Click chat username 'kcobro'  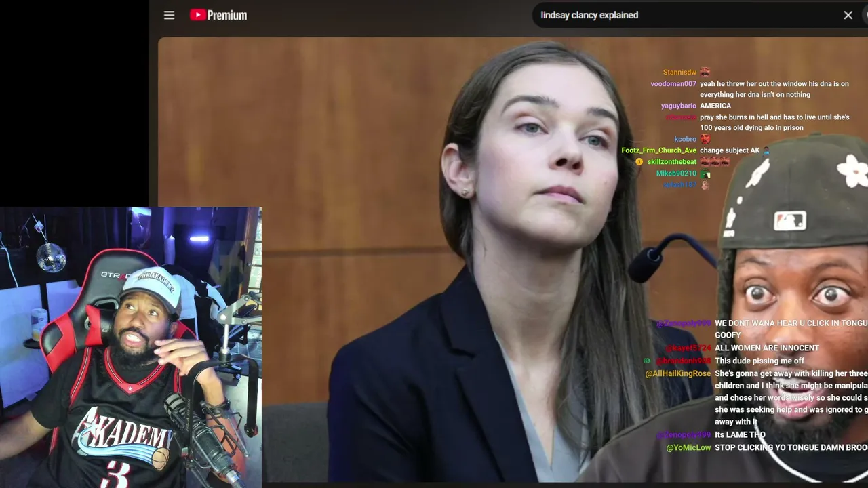(685, 140)
